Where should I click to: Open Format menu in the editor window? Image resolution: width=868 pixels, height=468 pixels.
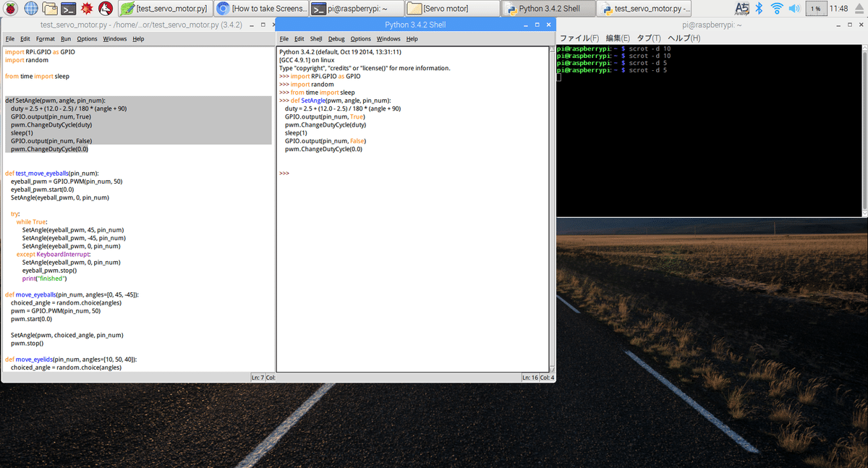(x=45, y=38)
